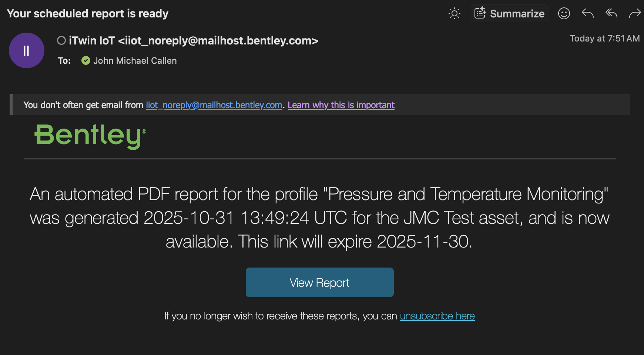
Task: Click the 'To:' recipients label
Action: tap(64, 61)
